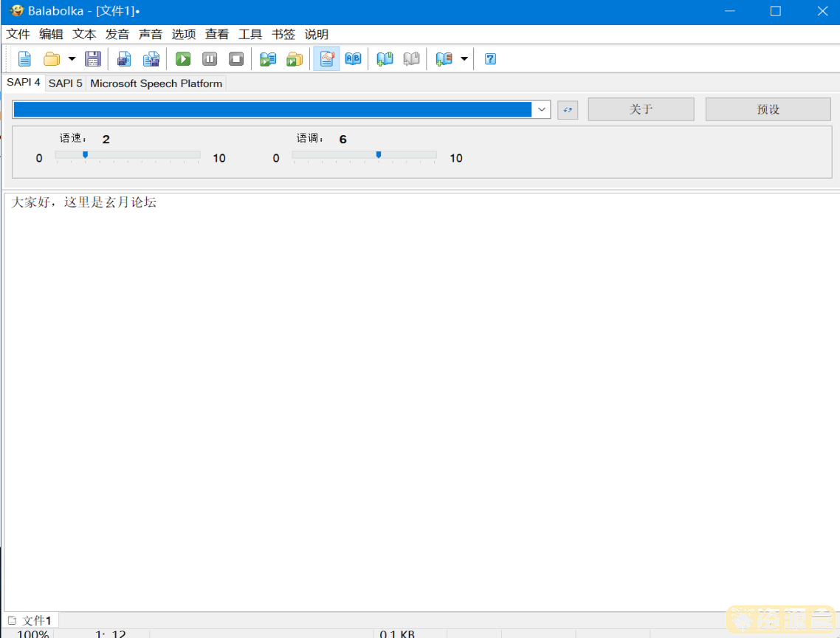Open the 发音 menu
This screenshot has height=638, width=840.
coord(117,34)
